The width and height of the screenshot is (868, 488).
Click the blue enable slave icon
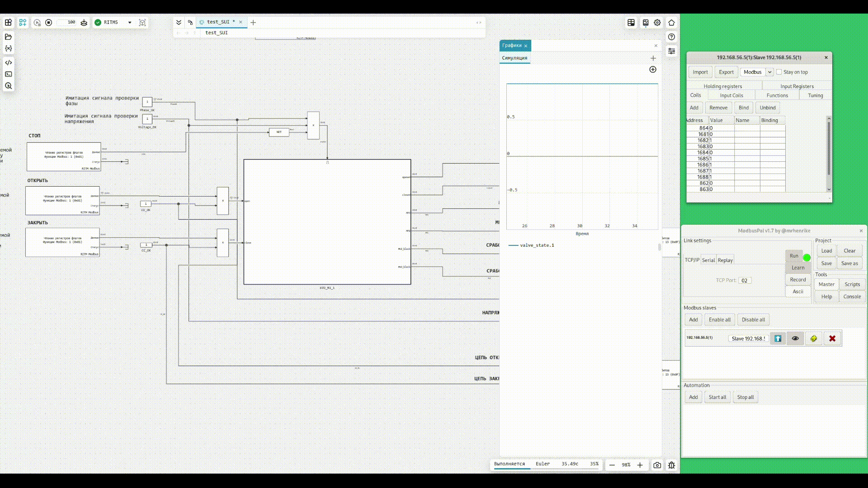[778, 338]
